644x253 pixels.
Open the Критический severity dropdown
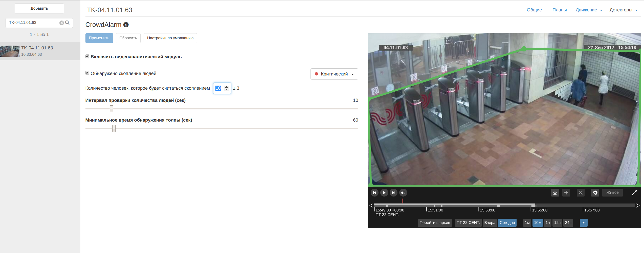click(334, 74)
